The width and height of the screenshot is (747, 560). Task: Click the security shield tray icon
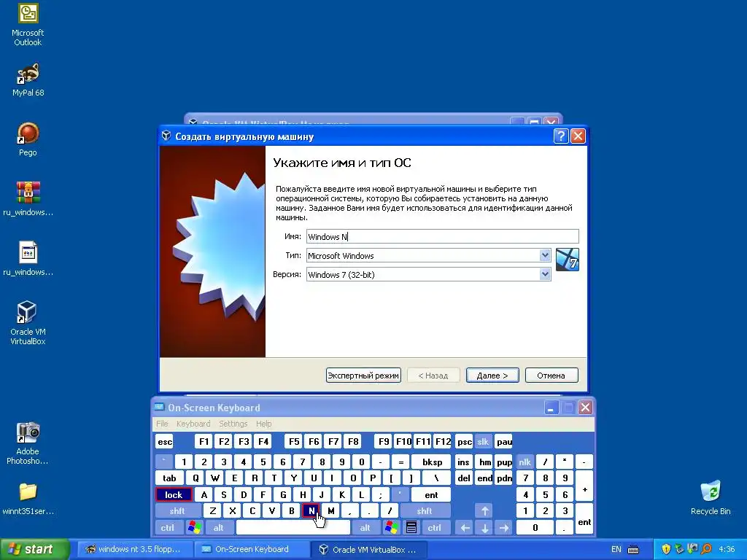666,549
